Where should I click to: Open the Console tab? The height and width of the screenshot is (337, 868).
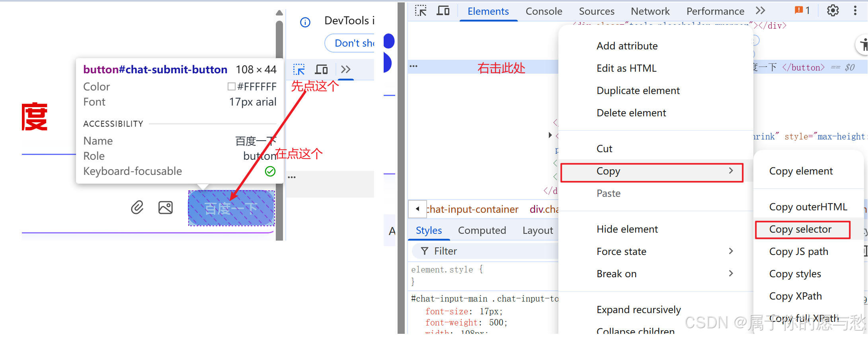point(544,11)
